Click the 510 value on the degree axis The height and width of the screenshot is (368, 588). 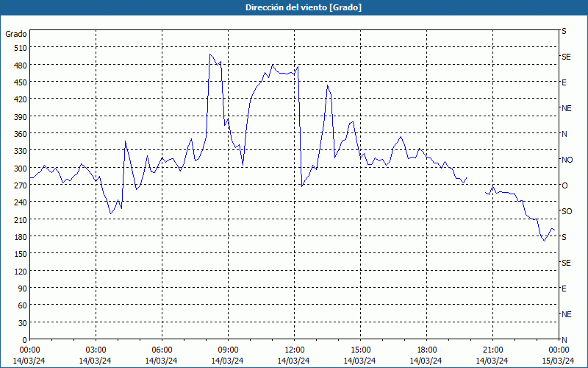pos(21,48)
